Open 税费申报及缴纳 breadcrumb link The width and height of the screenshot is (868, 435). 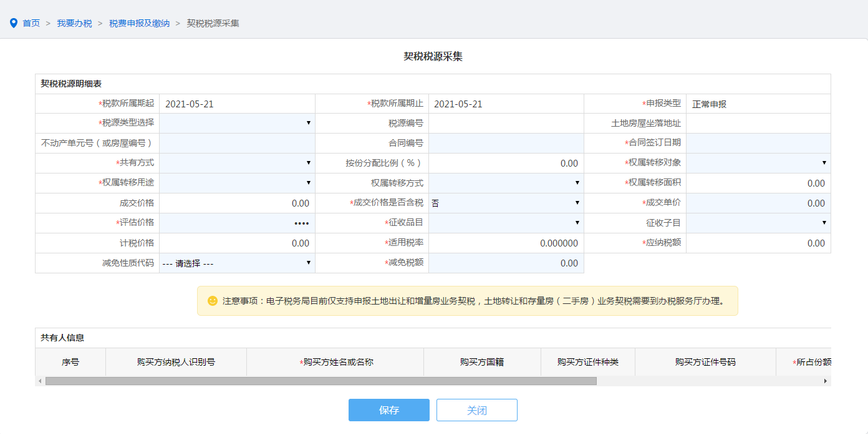[x=139, y=23]
